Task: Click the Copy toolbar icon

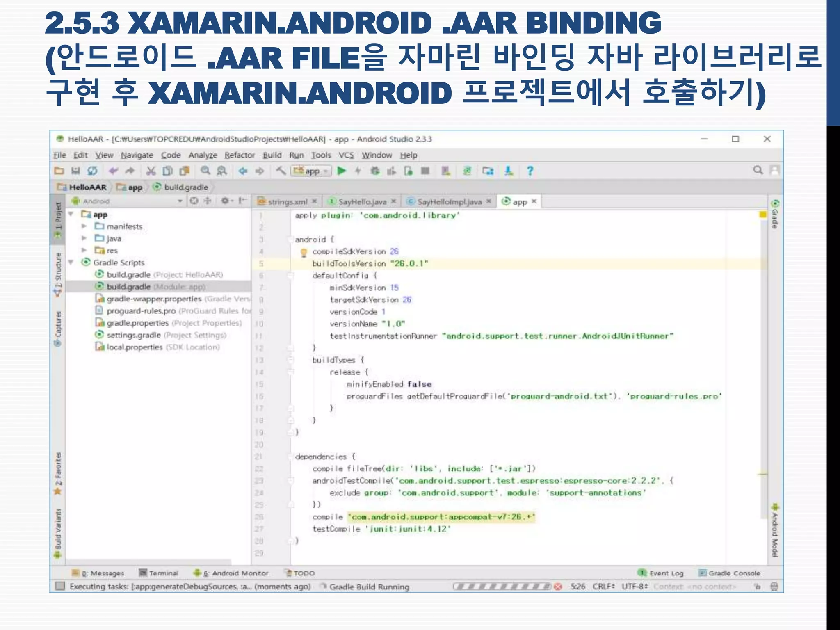Action: click(x=167, y=171)
